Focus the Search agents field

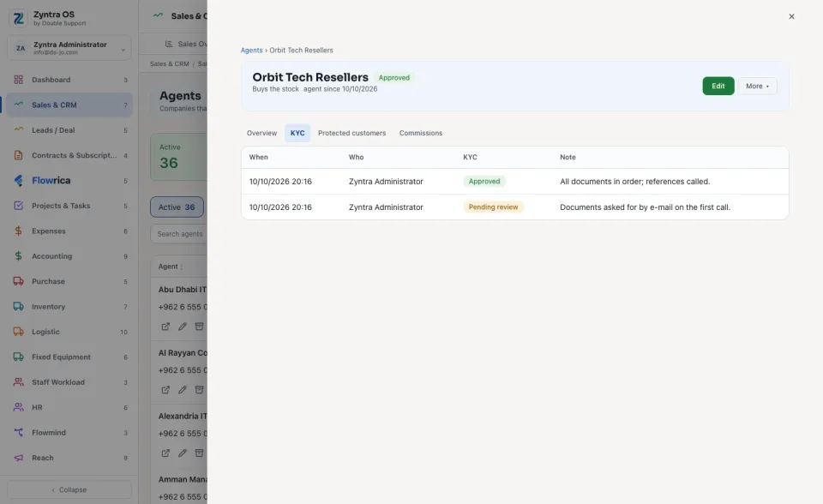click(x=179, y=234)
